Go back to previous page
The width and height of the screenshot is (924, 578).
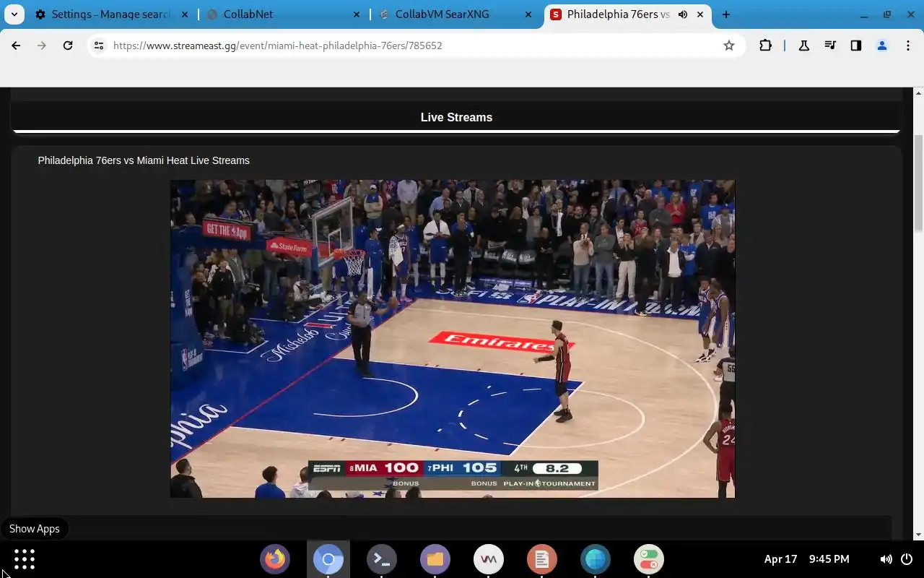click(16, 46)
